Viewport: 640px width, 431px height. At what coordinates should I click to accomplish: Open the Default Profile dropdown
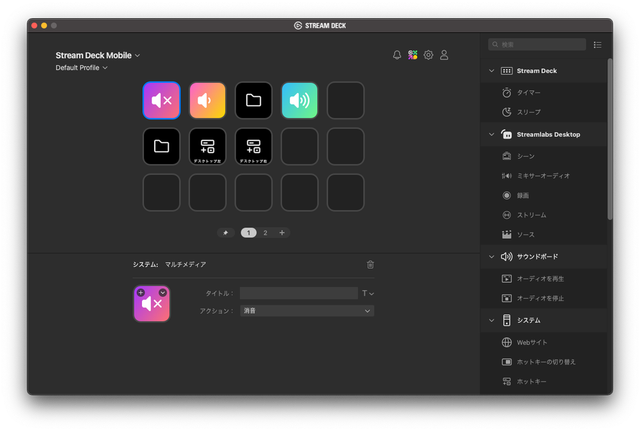pos(82,68)
